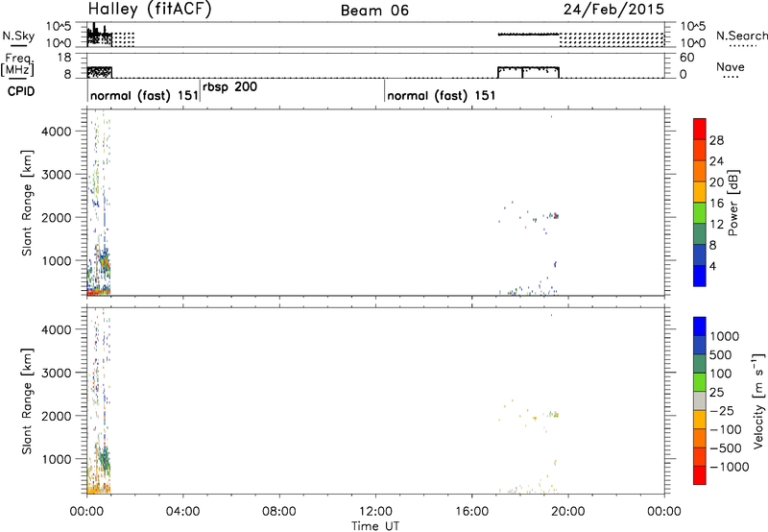Click the red bottom swatch of the Velocity colorbar
The height and width of the screenshot is (532, 768).
(700, 475)
